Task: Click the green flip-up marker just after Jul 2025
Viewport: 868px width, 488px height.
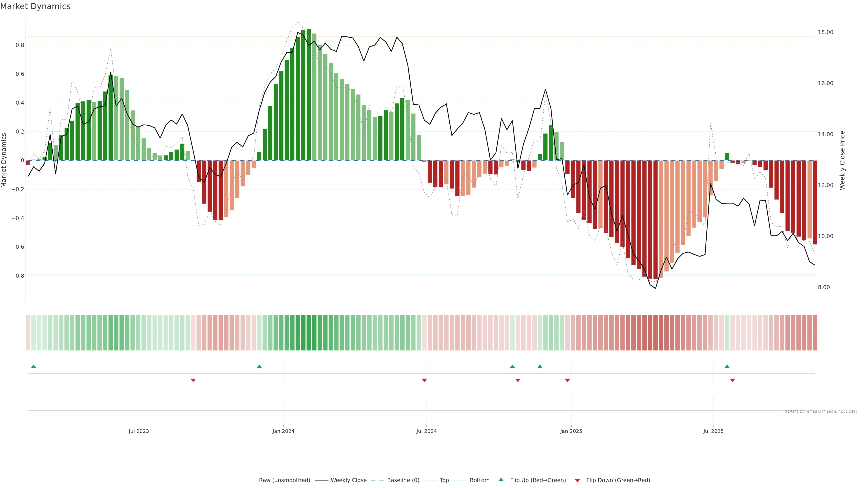Action: click(727, 366)
